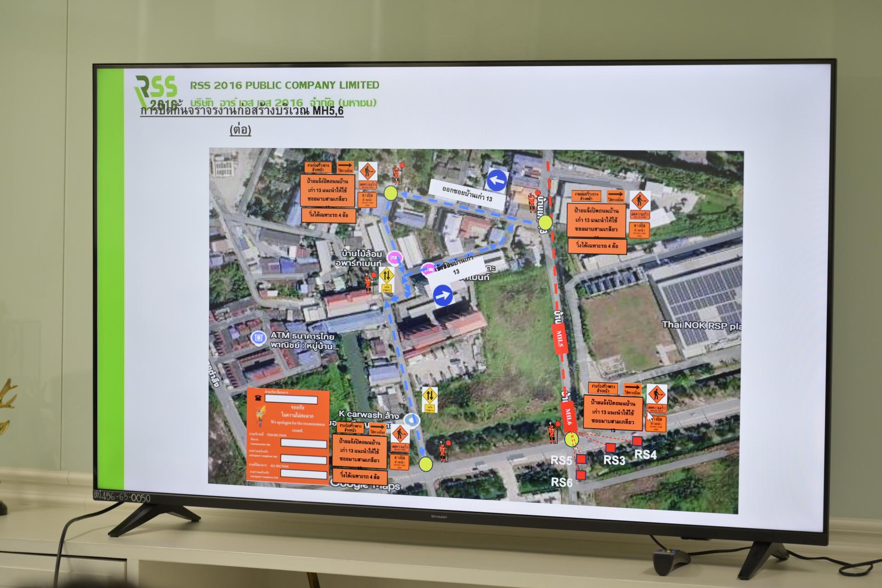Click the underlined slide title with MH5,6
882x588 pixels.
242,112
